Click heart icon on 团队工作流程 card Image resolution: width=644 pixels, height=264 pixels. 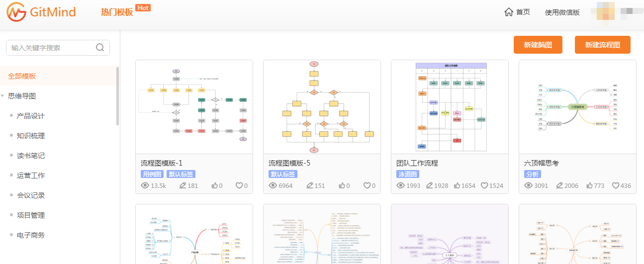coord(484,185)
